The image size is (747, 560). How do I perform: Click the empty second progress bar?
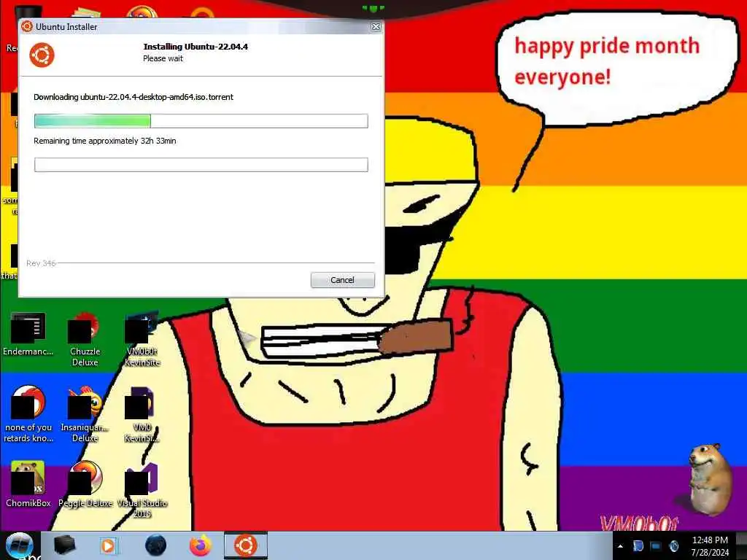(x=201, y=165)
